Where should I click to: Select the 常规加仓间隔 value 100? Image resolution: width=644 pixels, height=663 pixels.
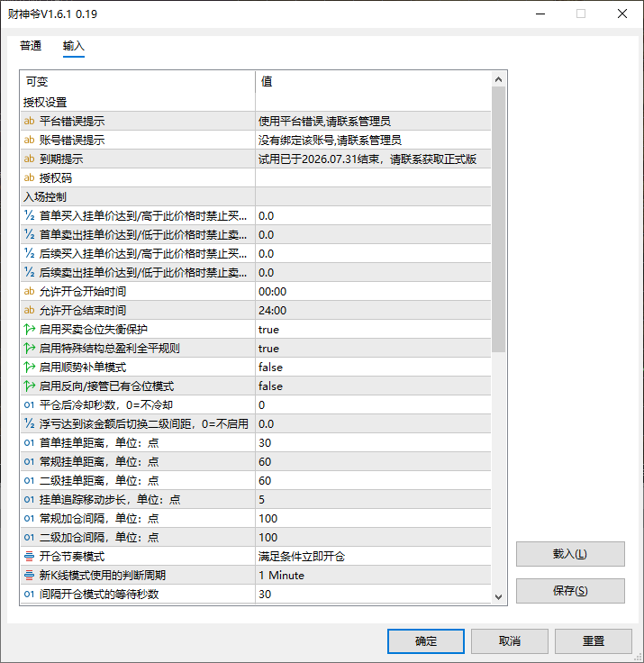(268, 518)
